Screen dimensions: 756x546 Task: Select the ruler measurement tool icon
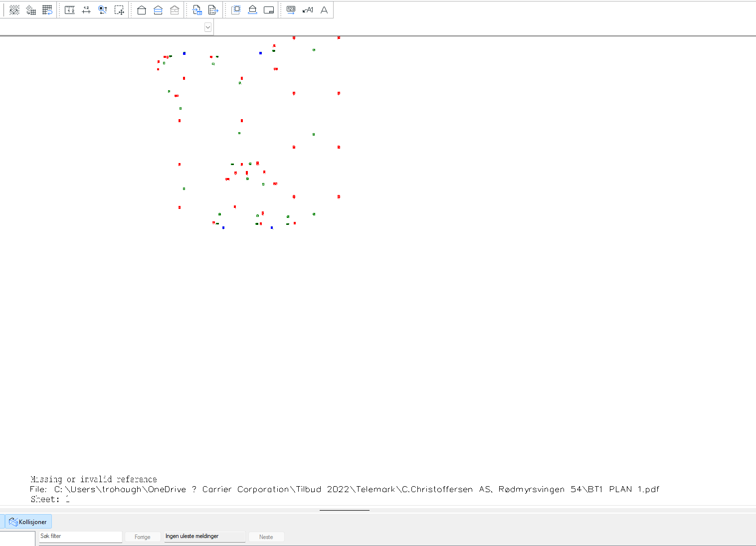coord(70,10)
